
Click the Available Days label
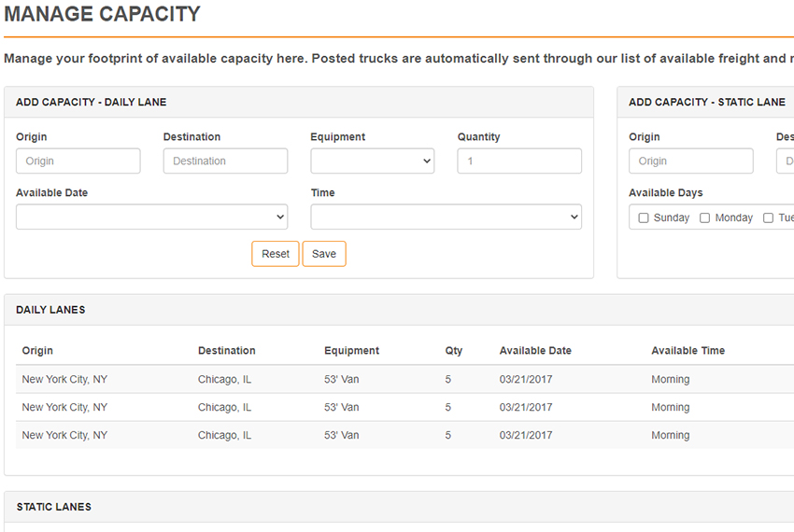pos(665,193)
